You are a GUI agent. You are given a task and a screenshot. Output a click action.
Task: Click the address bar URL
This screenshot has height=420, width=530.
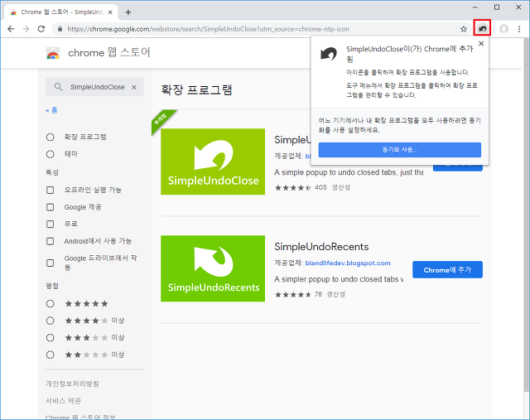pos(208,29)
